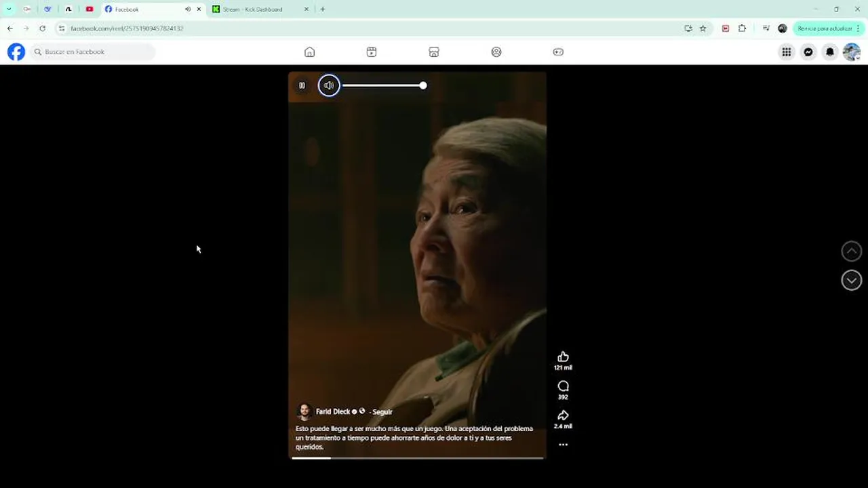Share the reel with the arrow icon
The height and width of the screenshot is (488, 868).
[563, 415]
